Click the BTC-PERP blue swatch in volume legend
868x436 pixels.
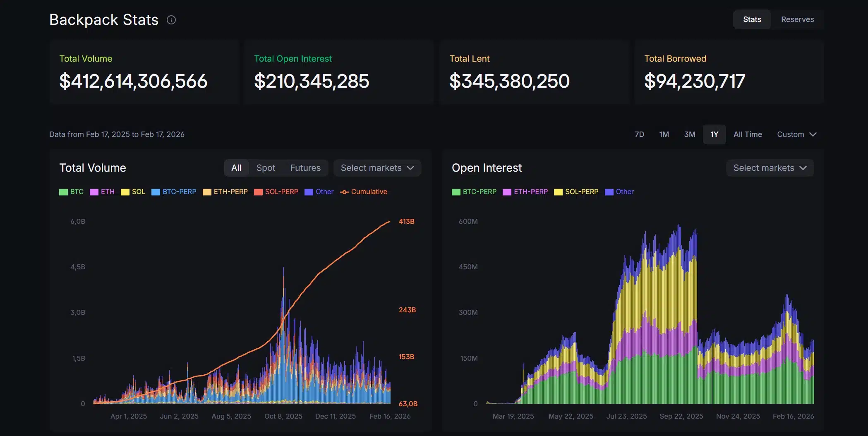click(x=156, y=192)
